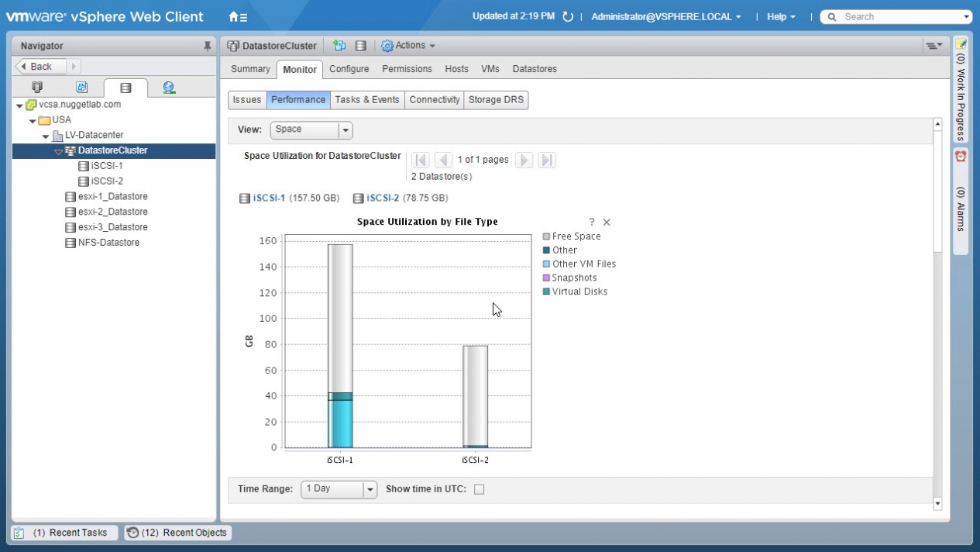
Task: Open the VMs and Templates navigator icon
Action: [81, 88]
